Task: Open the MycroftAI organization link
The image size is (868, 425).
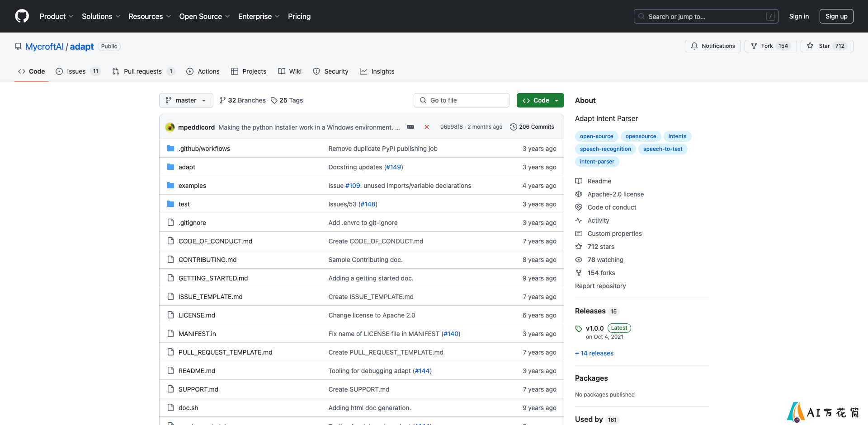Action: (x=44, y=47)
